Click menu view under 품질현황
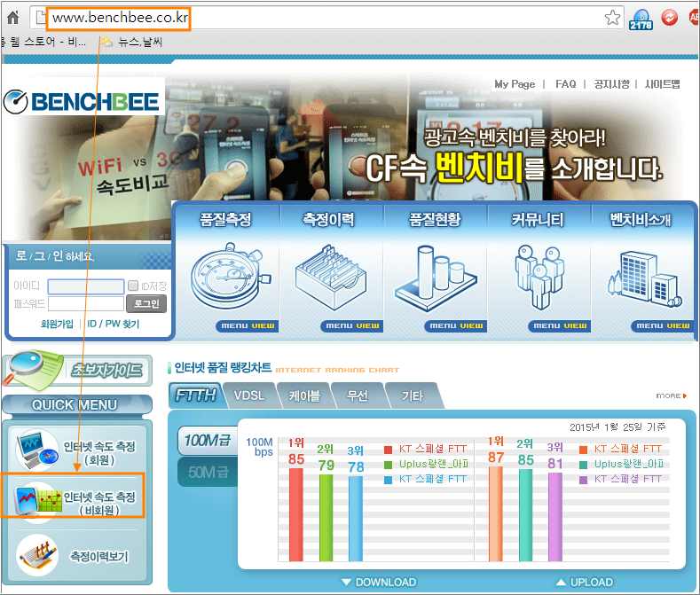The width and height of the screenshot is (700, 595). click(x=456, y=326)
